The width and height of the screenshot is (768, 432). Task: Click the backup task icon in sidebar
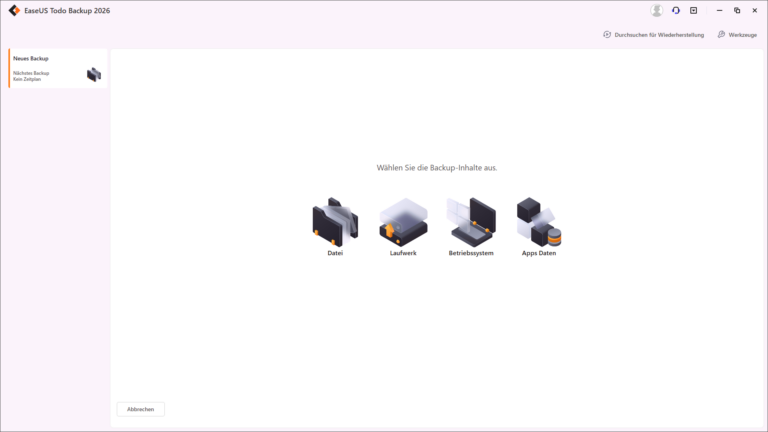click(x=94, y=74)
